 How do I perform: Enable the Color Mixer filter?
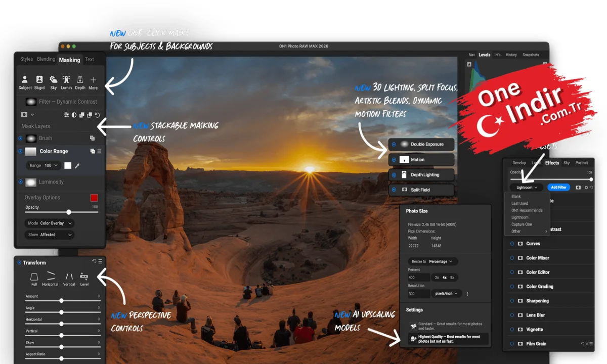pyautogui.click(x=512, y=258)
